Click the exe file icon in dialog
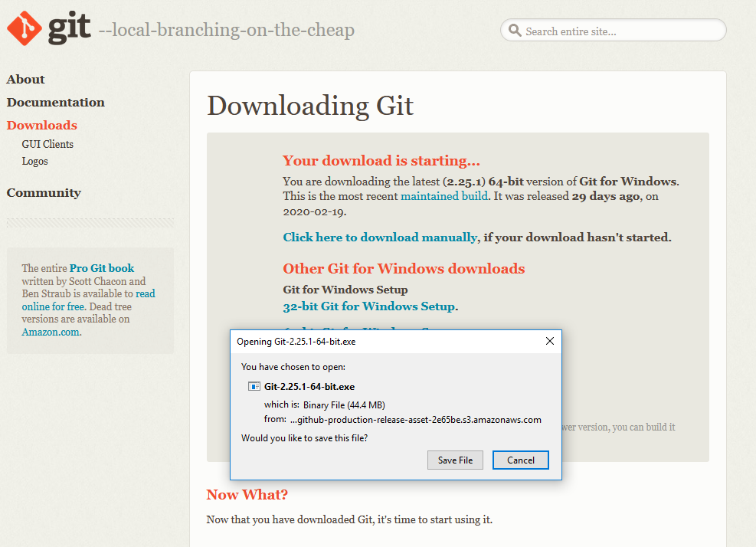This screenshot has height=547, width=756. pos(254,386)
